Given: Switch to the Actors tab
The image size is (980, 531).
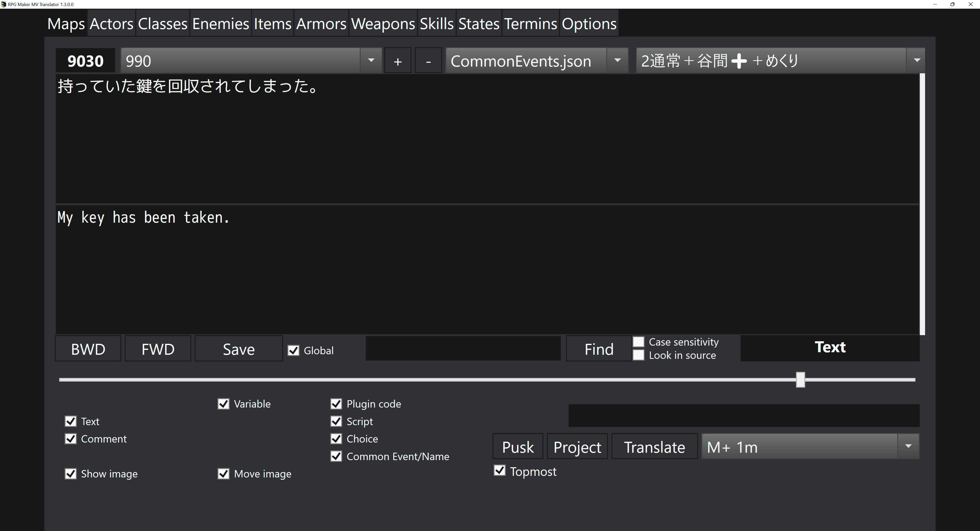Looking at the screenshot, I should 112,23.
